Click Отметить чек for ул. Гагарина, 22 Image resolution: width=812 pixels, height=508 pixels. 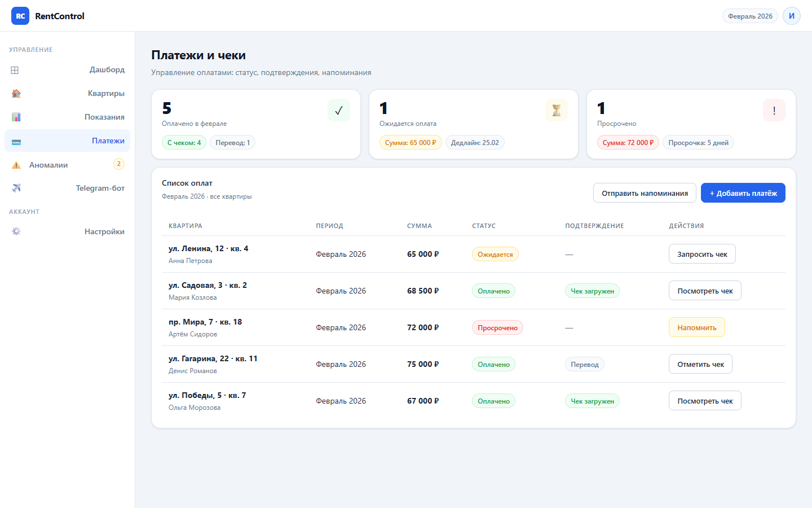click(700, 364)
